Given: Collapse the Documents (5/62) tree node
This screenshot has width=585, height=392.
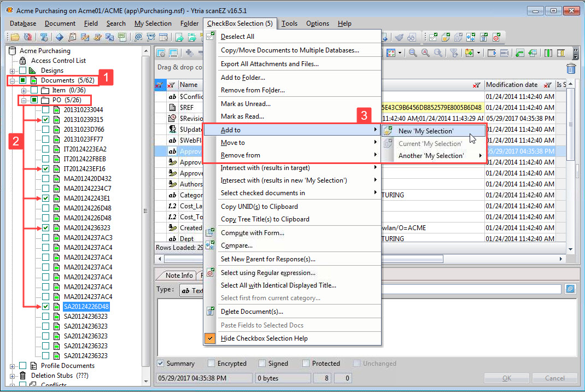Looking at the screenshot, I should [12, 81].
